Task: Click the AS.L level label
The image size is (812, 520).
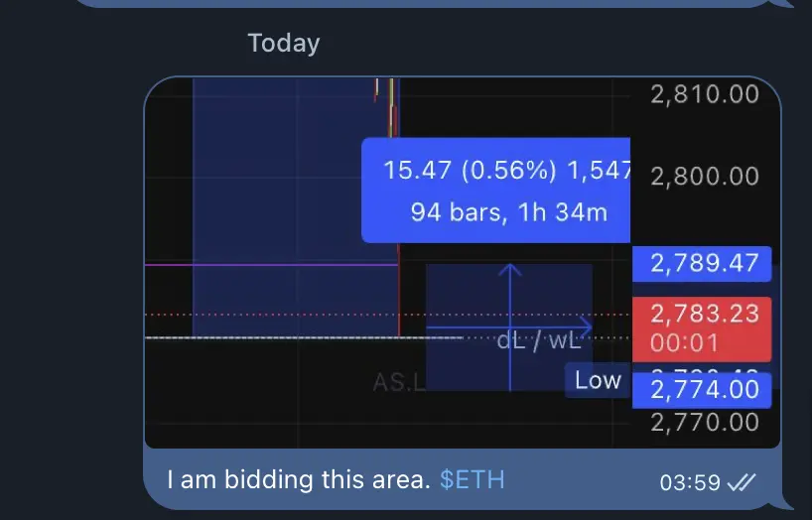Action: 399,383
